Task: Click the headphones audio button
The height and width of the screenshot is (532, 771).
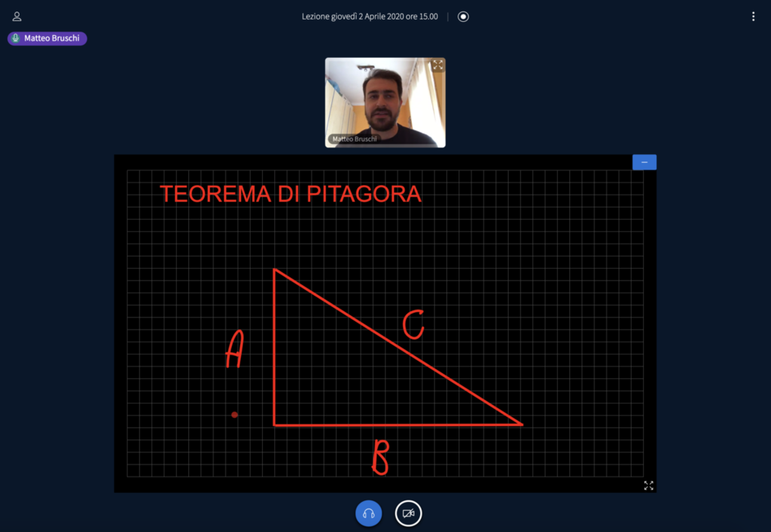Action: click(368, 513)
